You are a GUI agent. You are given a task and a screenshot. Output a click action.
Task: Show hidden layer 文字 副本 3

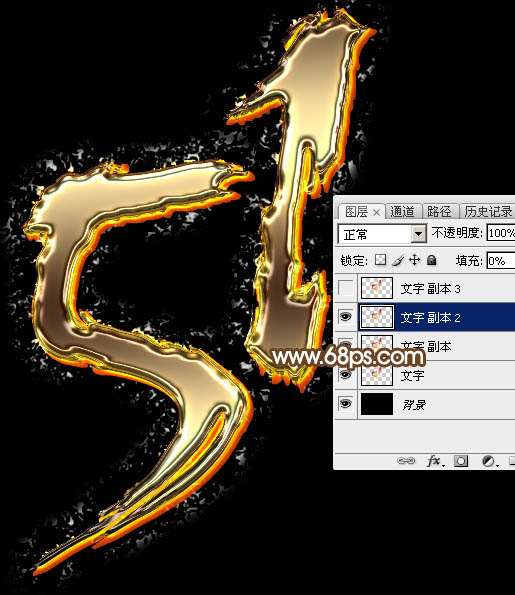(x=345, y=288)
